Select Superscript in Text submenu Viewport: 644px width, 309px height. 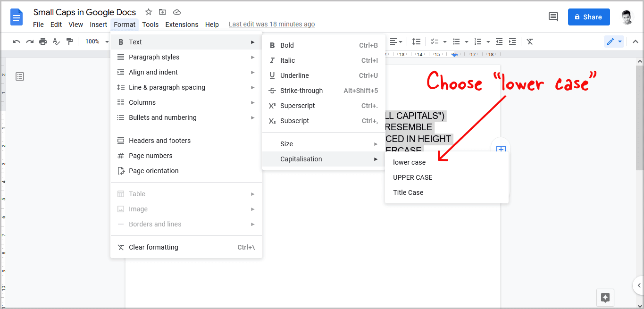coord(324,106)
